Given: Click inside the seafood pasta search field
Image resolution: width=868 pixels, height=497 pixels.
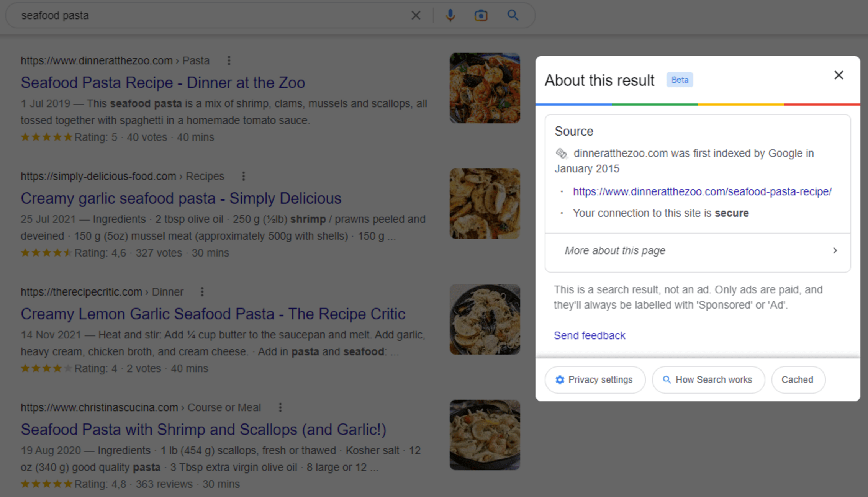Looking at the screenshot, I should pyautogui.click(x=153, y=15).
